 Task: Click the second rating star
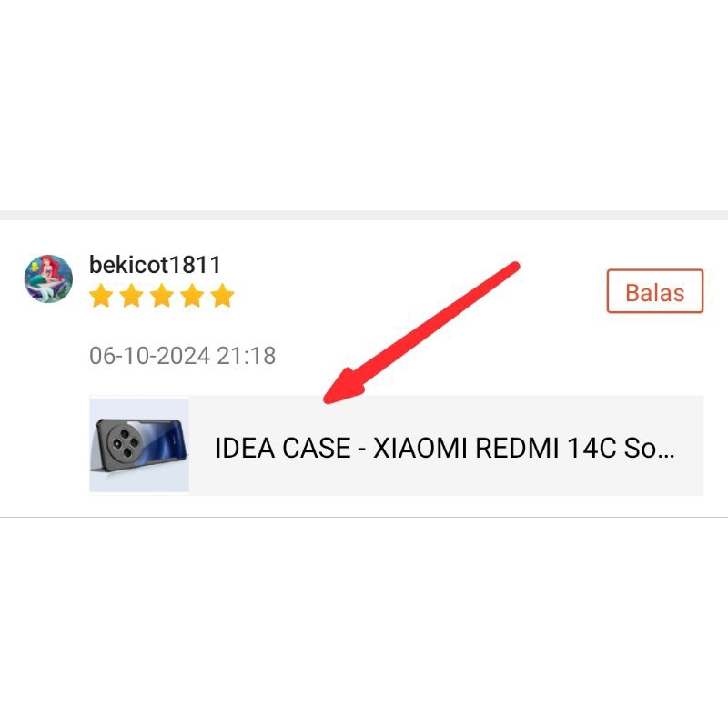[131, 296]
